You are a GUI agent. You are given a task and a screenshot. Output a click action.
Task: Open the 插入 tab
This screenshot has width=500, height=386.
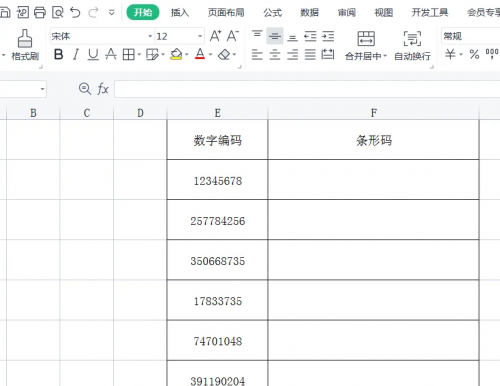click(x=180, y=13)
